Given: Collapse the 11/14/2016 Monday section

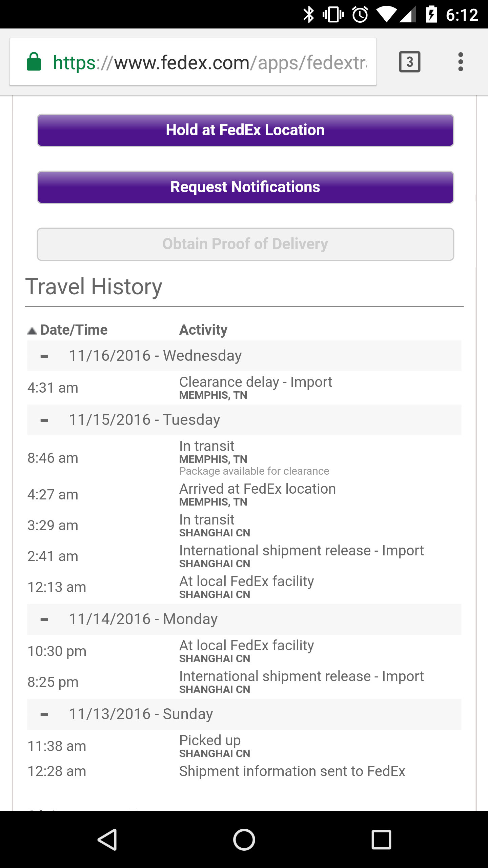Looking at the screenshot, I should coord(44,619).
